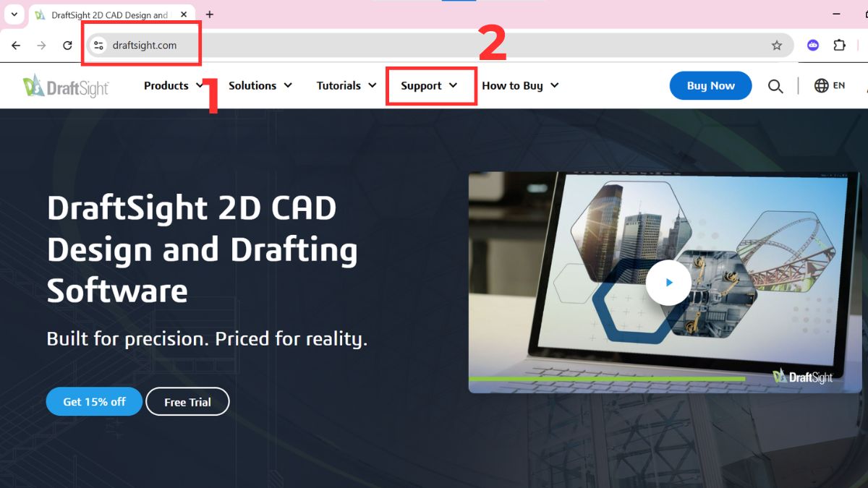The width and height of the screenshot is (868, 488).
Task: Click the heading DraftSight 2D CAD Design
Action: pos(203,249)
